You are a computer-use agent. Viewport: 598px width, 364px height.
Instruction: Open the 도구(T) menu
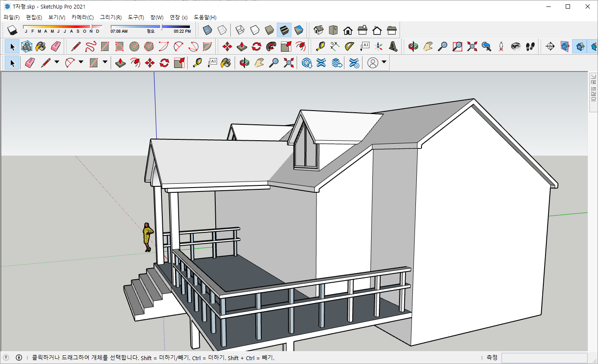click(136, 17)
